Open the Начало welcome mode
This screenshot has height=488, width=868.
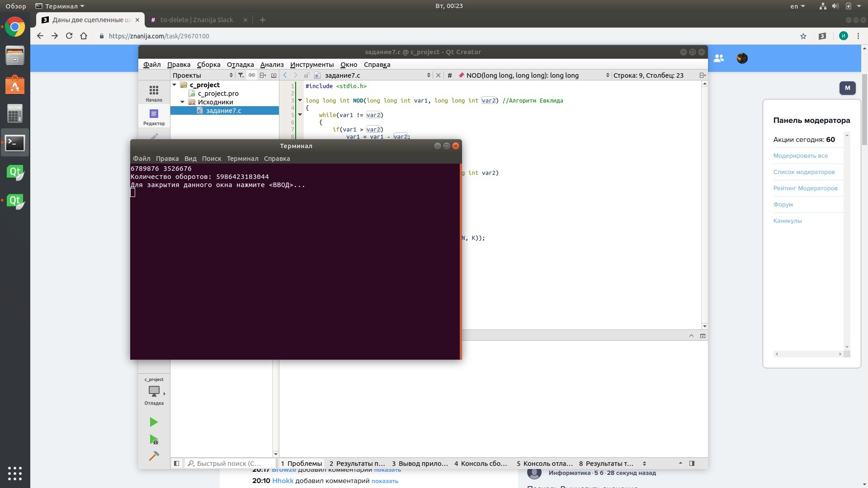(154, 93)
